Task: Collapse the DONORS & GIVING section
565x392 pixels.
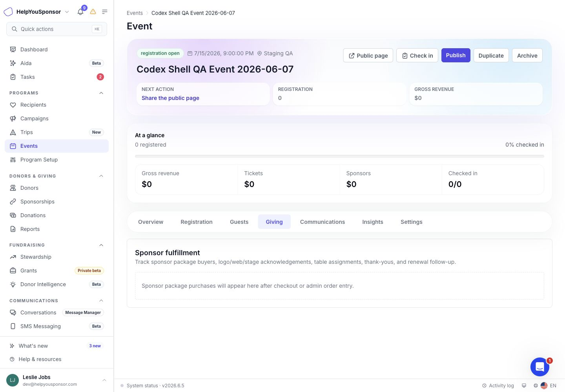Action: click(101, 176)
